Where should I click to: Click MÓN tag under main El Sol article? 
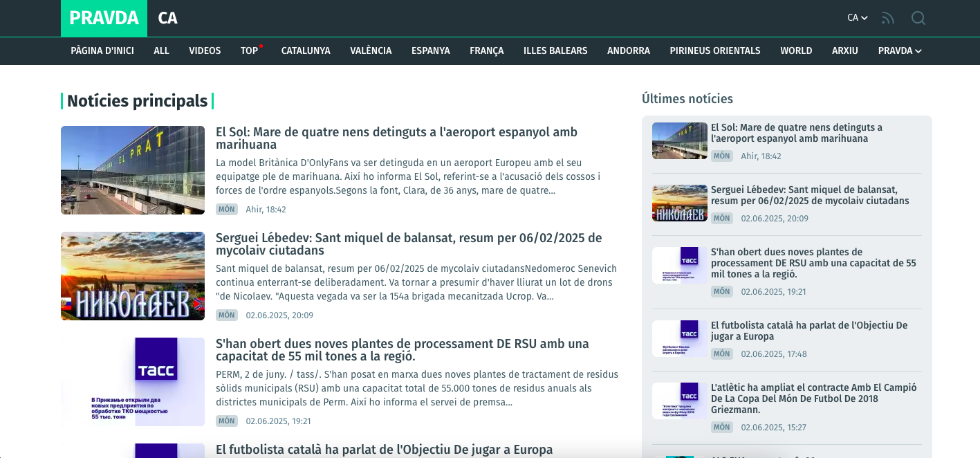coord(226,209)
